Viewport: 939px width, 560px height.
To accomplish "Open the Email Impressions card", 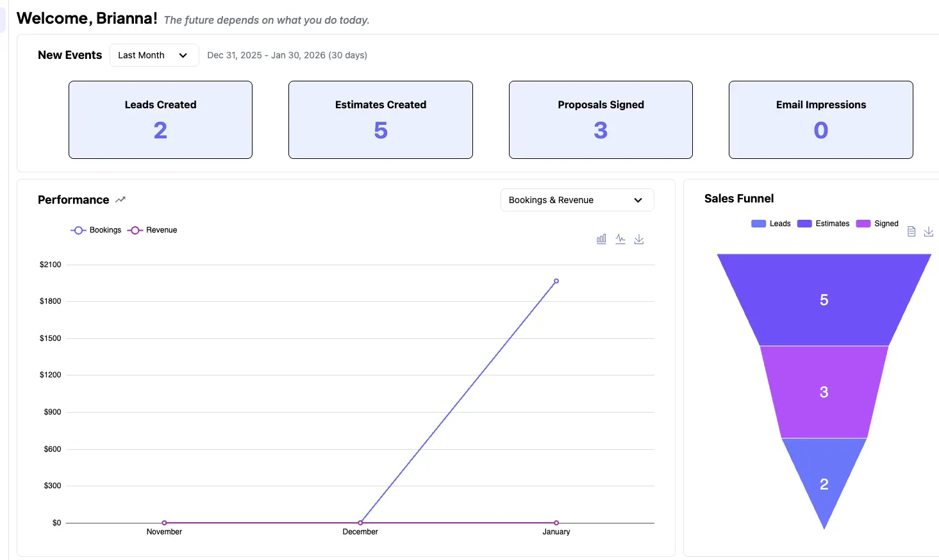I will (820, 120).
